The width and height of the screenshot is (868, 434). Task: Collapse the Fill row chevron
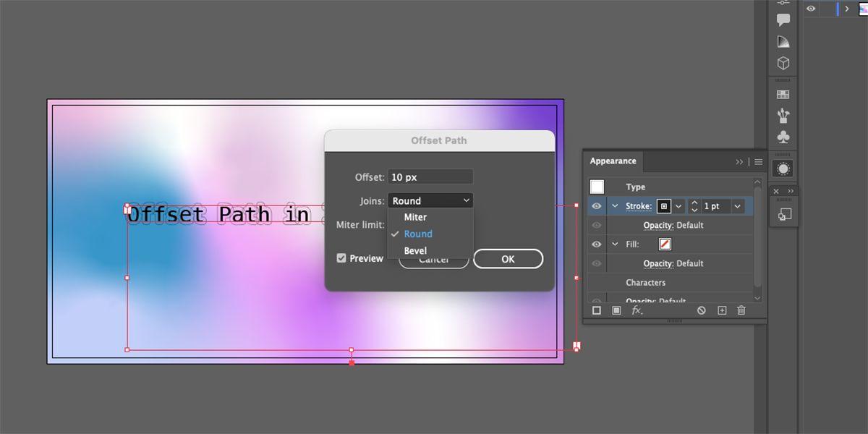click(x=616, y=244)
